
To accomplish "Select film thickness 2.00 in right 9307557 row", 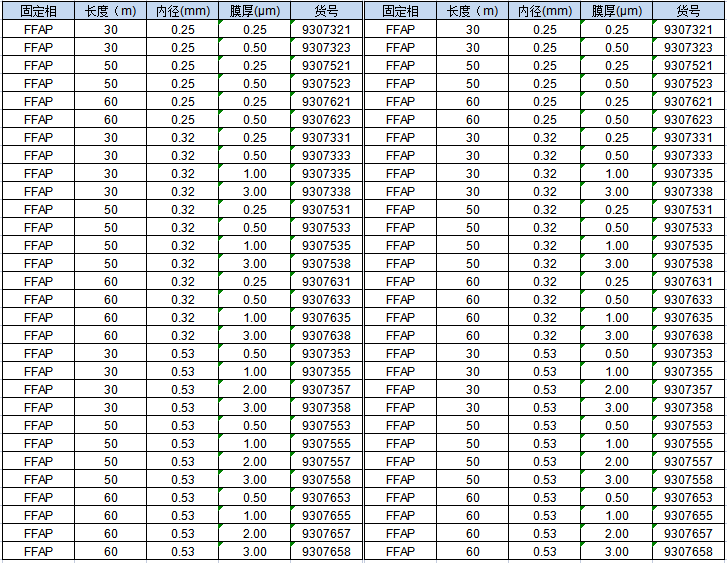I will [617, 462].
